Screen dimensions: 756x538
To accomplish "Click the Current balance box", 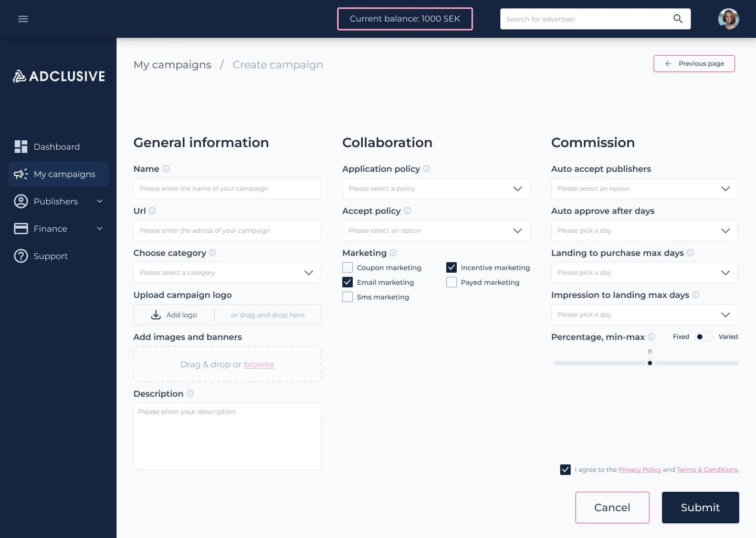I will click(x=405, y=19).
